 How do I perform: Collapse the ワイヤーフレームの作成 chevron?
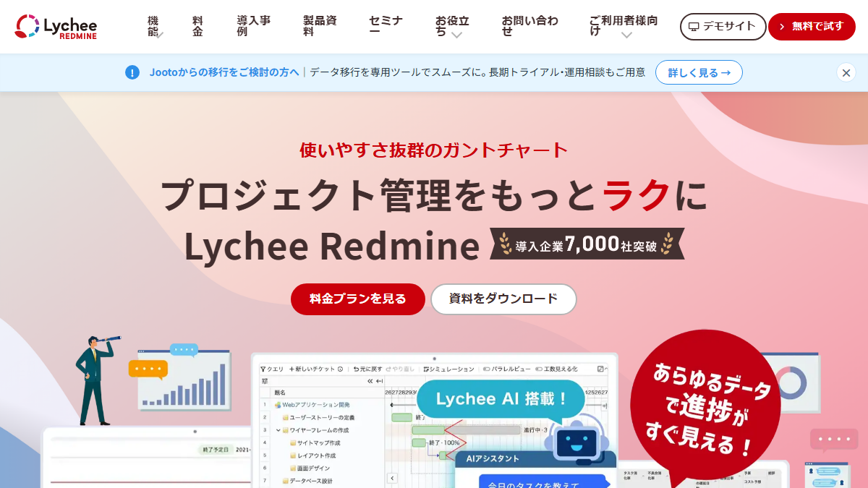click(x=278, y=430)
